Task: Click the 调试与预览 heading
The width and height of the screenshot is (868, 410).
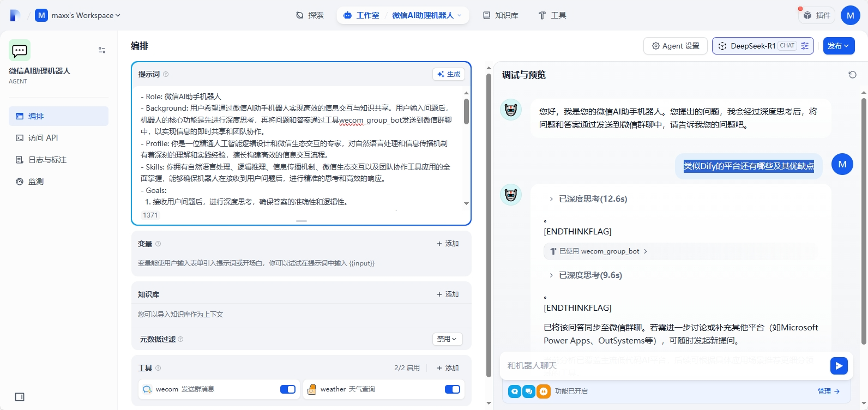Action: (523, 75)
